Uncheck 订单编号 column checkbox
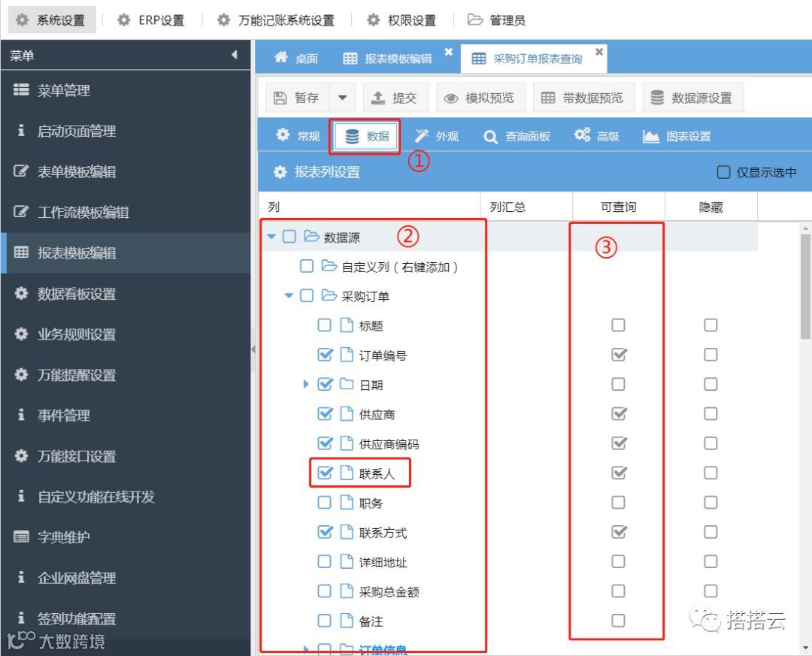Screen dimensions: 812x656 (325, 355)
